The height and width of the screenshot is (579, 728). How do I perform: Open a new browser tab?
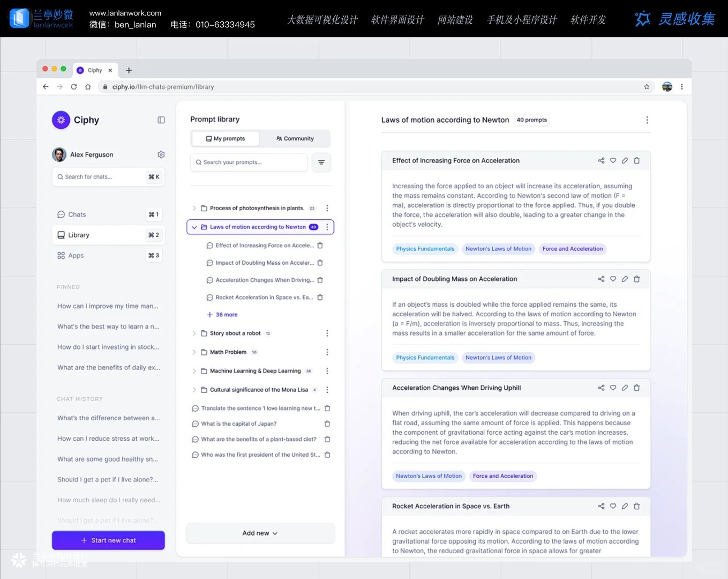pyautogui.click(x=129, y=70)
